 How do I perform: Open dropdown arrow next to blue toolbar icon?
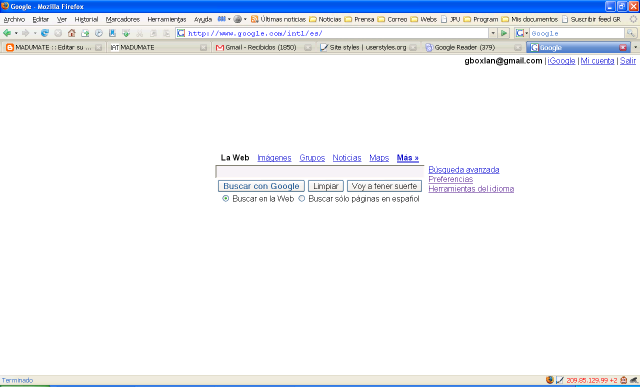(229, 19)
